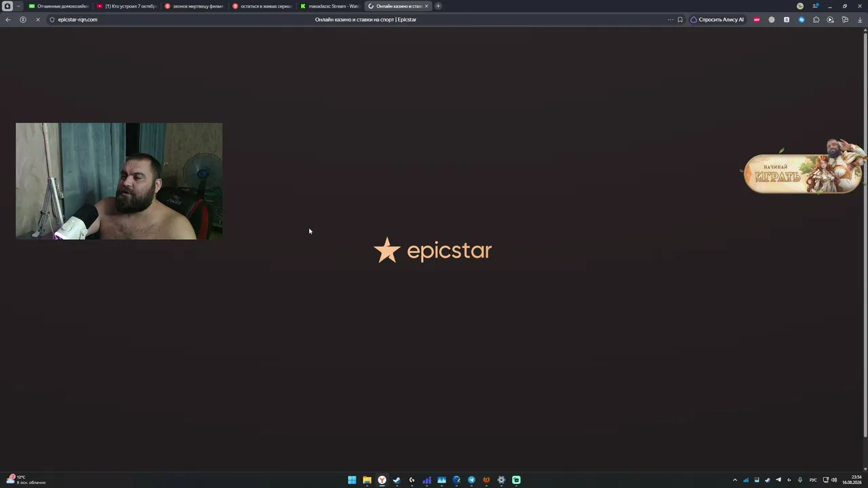The height and width of the screenshot is (488, 868).
Task: Expand the tab list dropdown arrow
Action: [x=18, y=6]
